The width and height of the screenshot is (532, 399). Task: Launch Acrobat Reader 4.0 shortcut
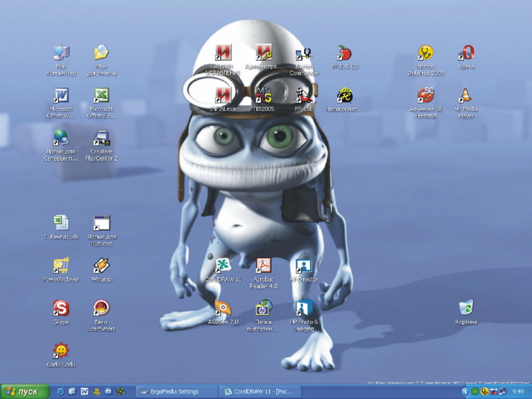(264, 266)
